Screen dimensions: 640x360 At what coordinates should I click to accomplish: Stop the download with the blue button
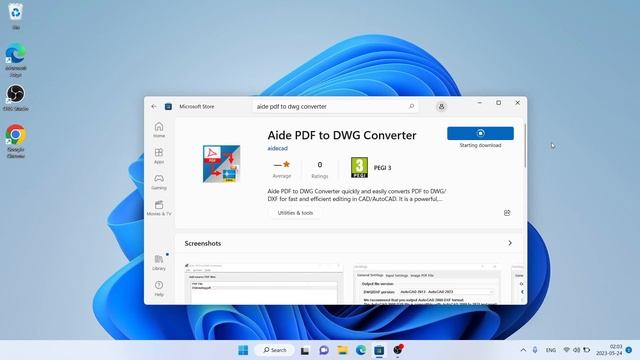(480, 133)
